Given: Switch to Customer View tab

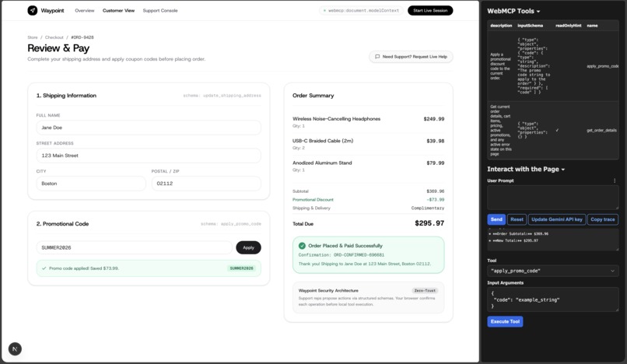Looking at the screenshot, I should point(118,11).
